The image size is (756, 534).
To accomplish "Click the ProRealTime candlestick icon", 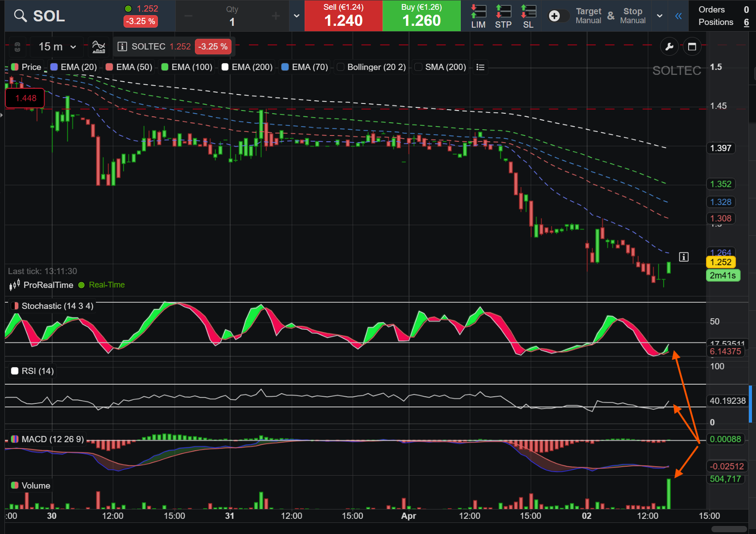I will pyautogui.click(x=15, y=284).
